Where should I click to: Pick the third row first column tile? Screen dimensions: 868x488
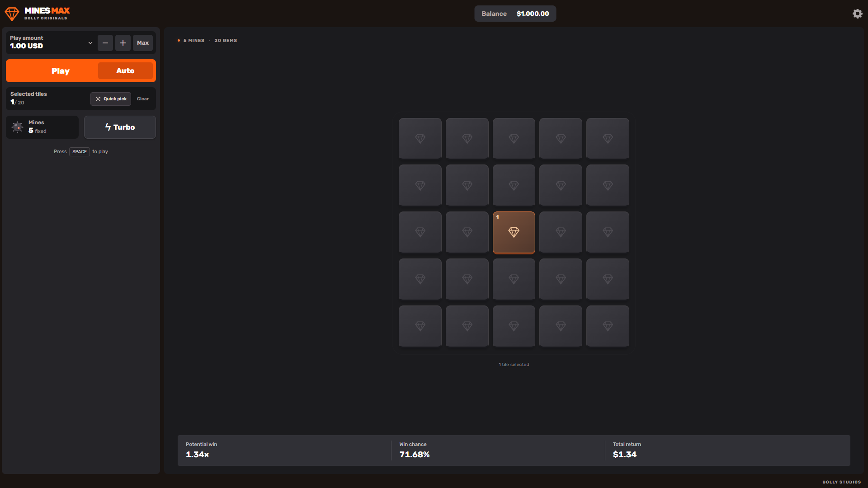pyautogui.click(x=420, y=232)
